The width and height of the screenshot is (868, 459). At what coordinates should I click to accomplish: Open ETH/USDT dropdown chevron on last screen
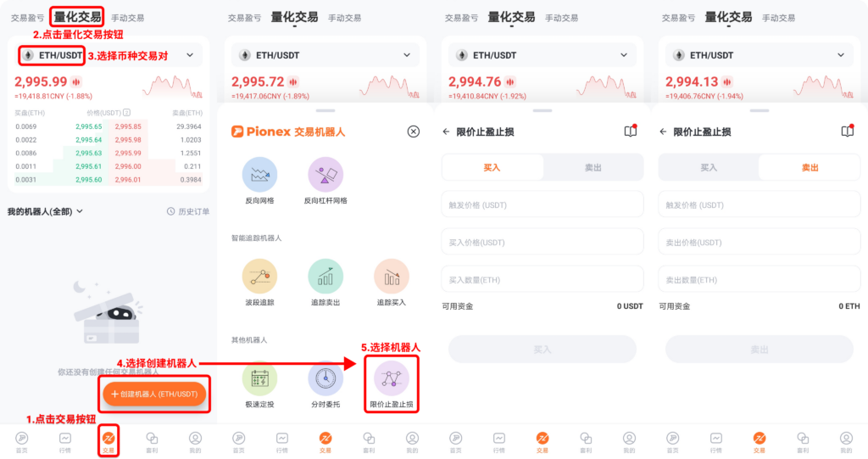click(841, 55)
